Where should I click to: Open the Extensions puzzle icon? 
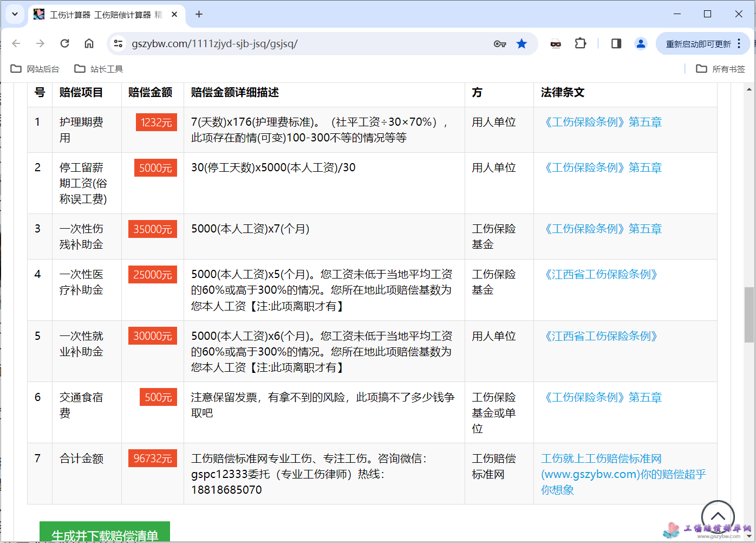(580, 43)
